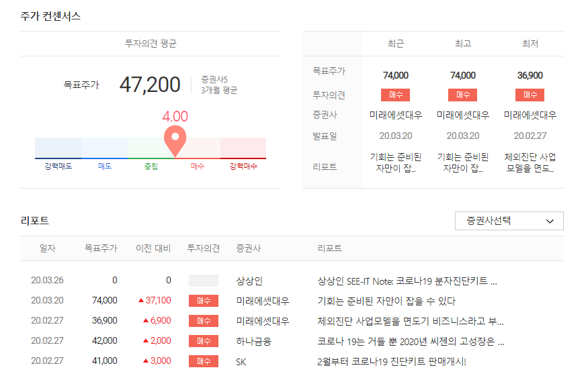Click target price 41,000 in report list
588x378 pixels.
pyautogui.click(x=105, y=361)
